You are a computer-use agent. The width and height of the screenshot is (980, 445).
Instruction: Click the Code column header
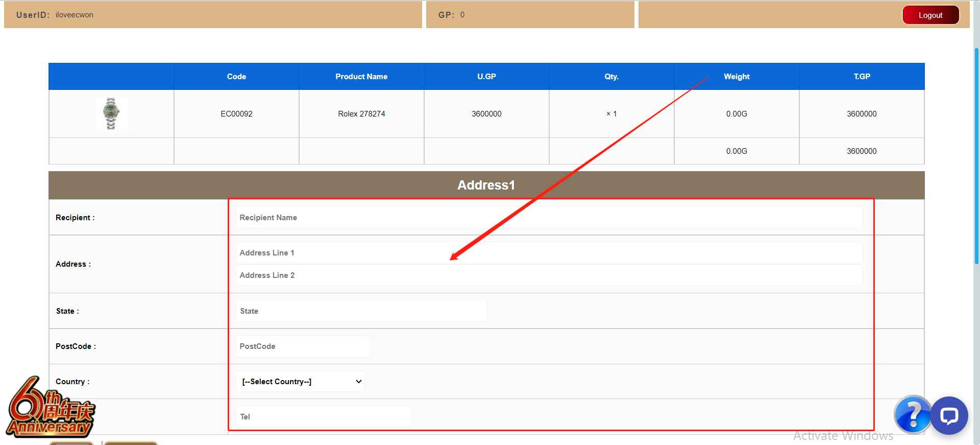tap(236, 77)
